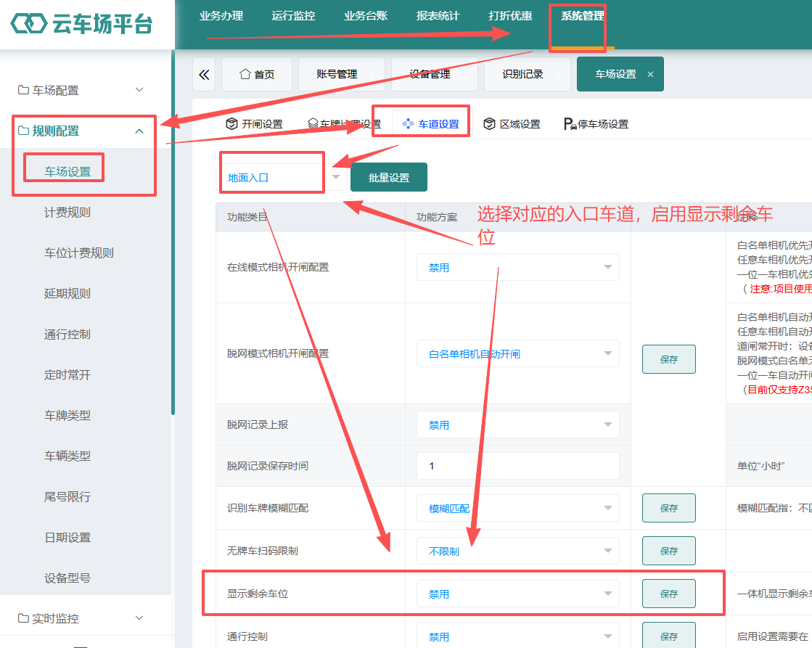
Task: Click the double-chevron collapse tabs icon
Action: point(204,75)
